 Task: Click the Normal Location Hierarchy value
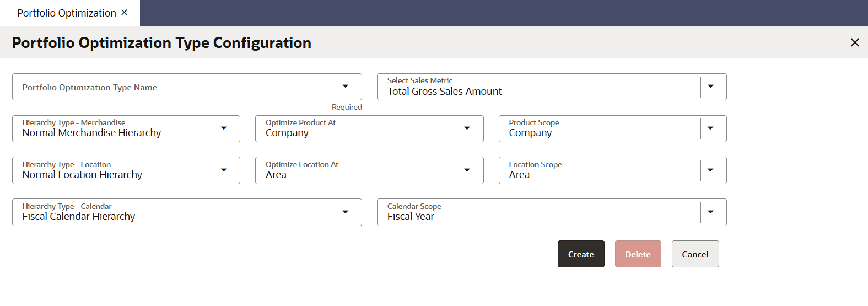[82, 175]
